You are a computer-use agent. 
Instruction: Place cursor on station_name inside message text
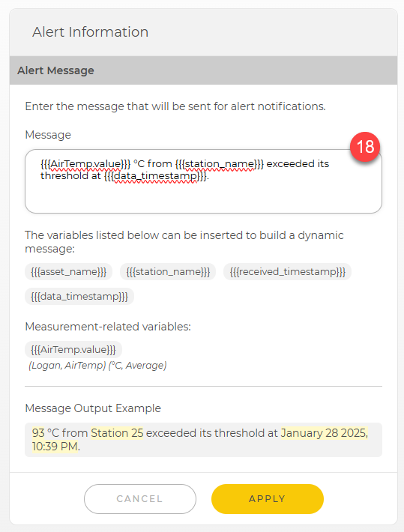tap(220, 164)
